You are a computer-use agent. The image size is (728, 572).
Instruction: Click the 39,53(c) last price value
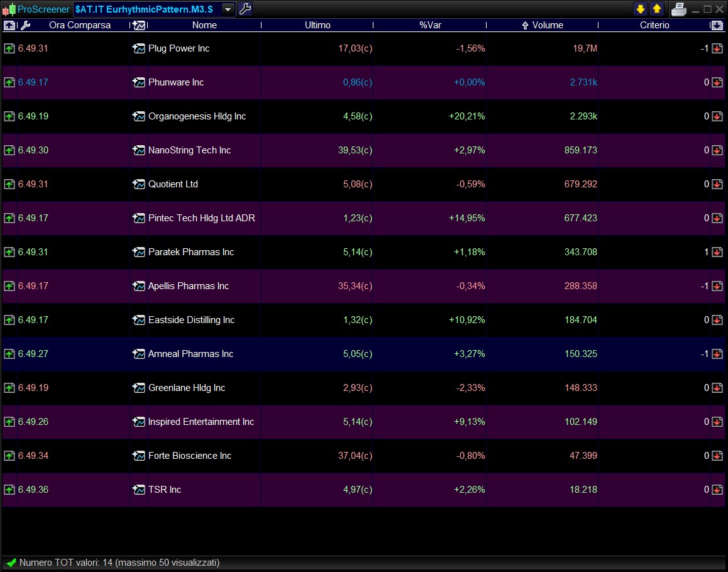355,150
